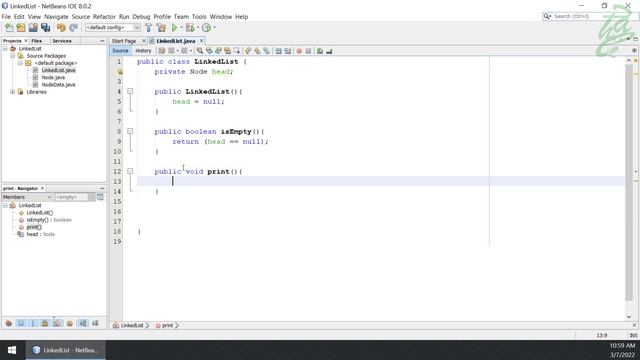Open the File menu
Image resolution: width=640 pixels, height=360 pixels.
pyautogui.click(x=6, y=17)
